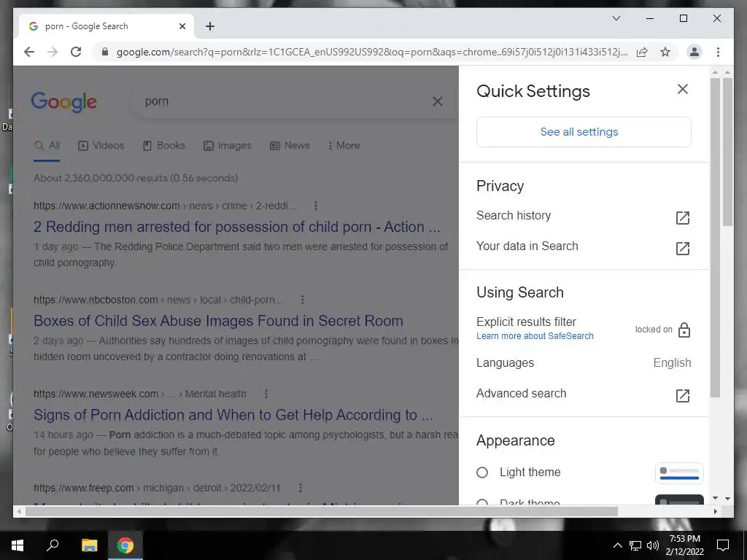Expand the More search options menu
Screen dimensions: 747x560
344,146
